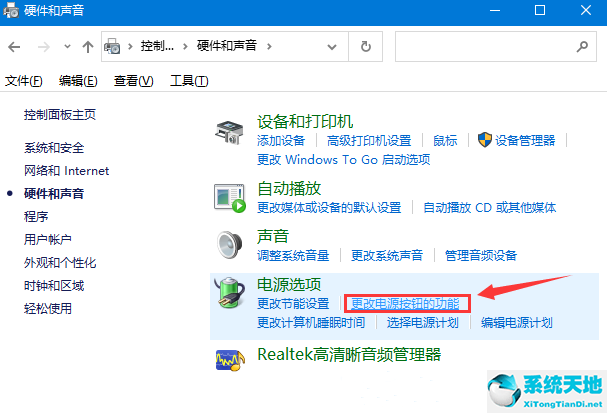Select 程序 in the sidebar

(36, 216)
